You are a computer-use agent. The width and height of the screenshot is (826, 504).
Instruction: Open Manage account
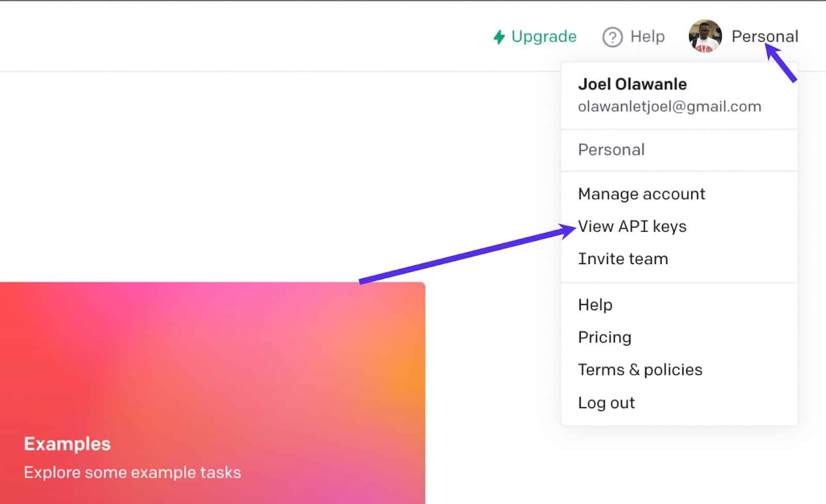click(642, 194)
